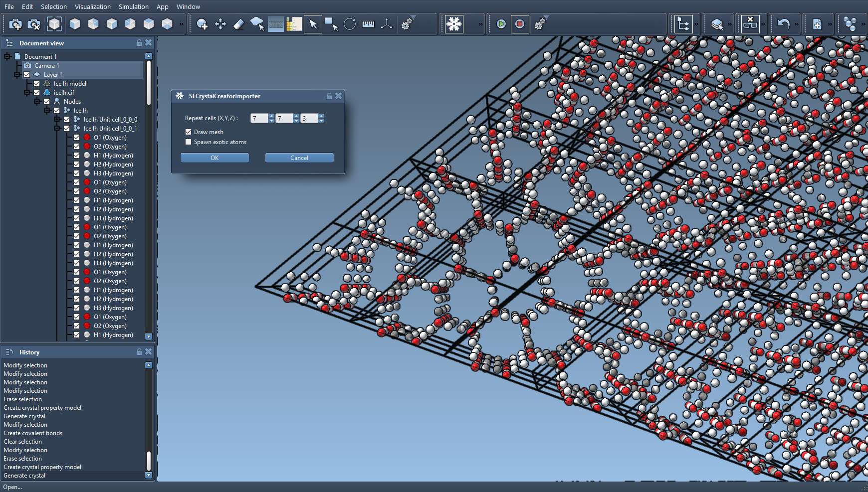Click Cancel in the crystal importer dialog
The height and width of the screenshot is (492, 868).
click(299, 158)
